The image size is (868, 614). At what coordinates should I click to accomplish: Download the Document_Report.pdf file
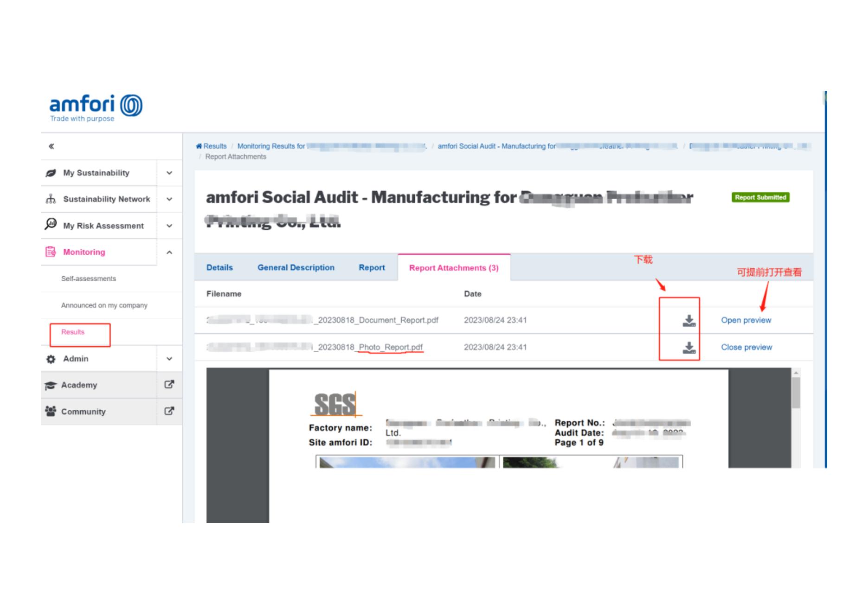tap(689, 321)
